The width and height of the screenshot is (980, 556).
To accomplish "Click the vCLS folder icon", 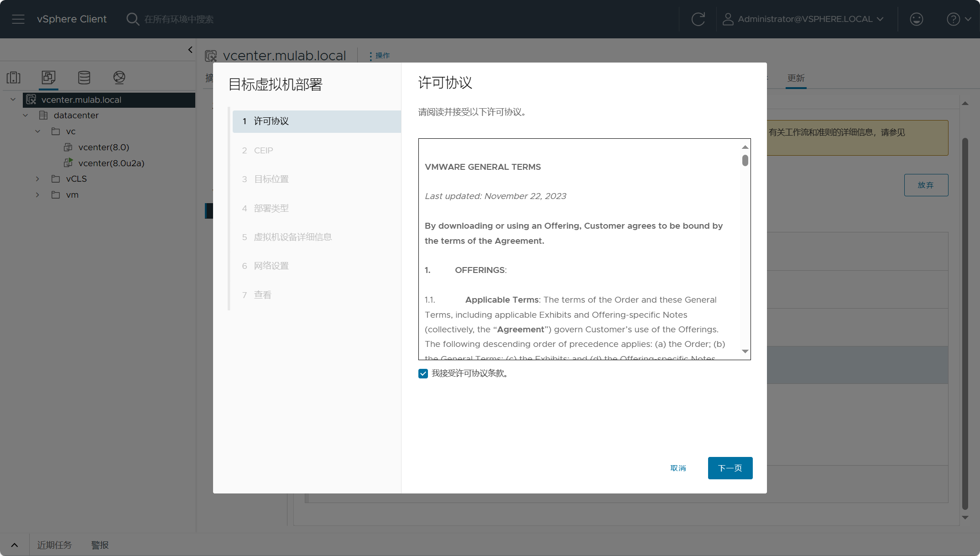I will click(56, 178).
